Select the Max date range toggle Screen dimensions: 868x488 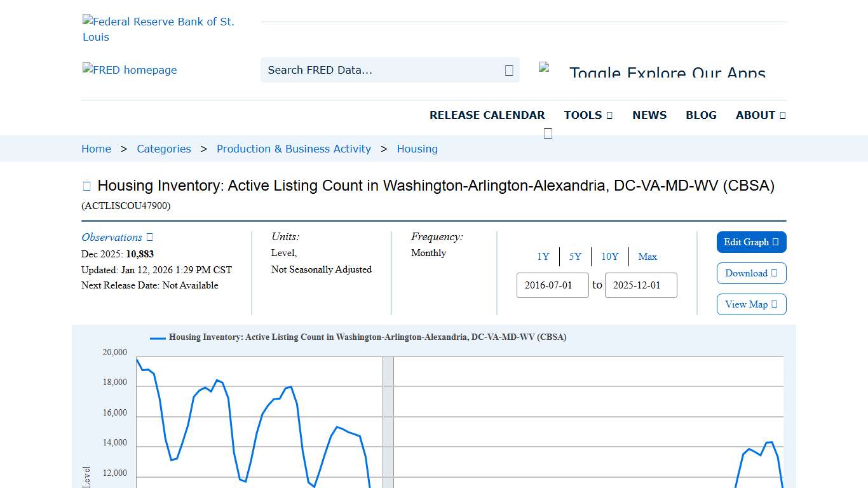(648, 257)
